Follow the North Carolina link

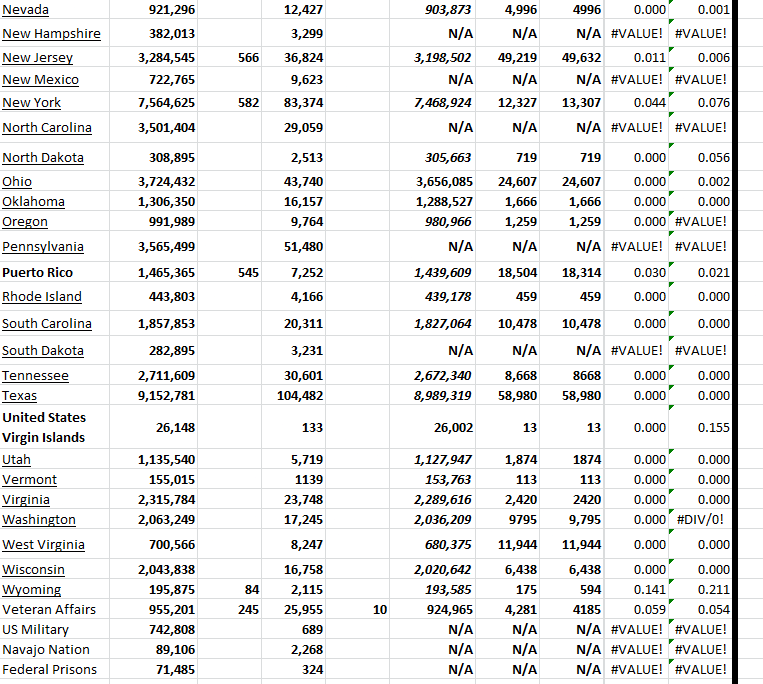[47, 128]
